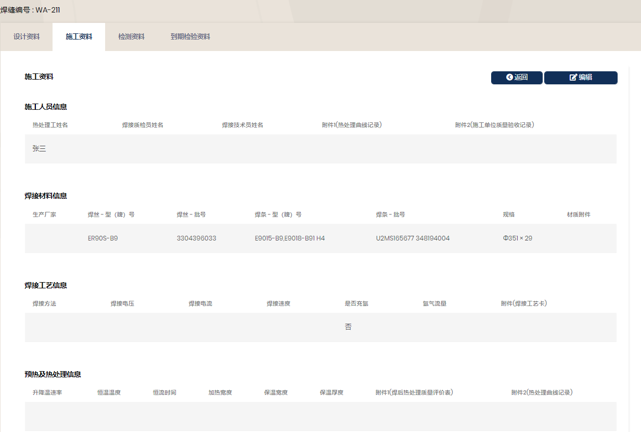The image size is (641, 432).
Task: Click the 预热及热处理信息 section heading
Action: click(53, 374)
